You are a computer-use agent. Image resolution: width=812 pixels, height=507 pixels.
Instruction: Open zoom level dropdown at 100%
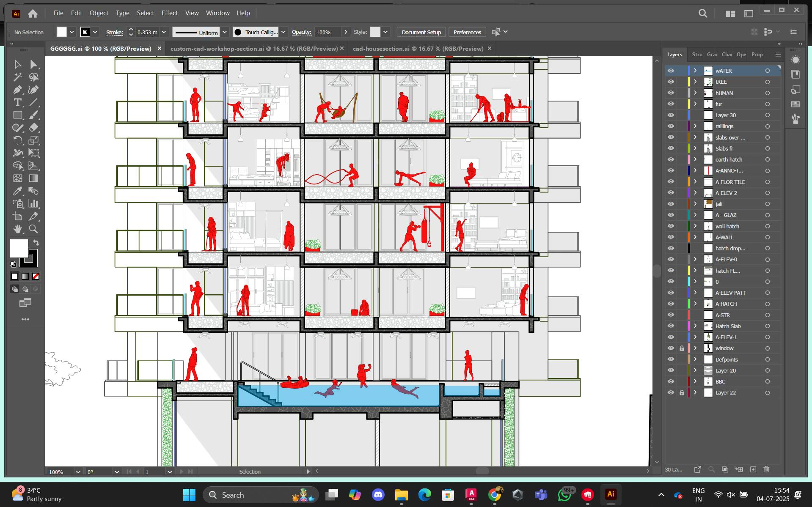[x=78, y=471]
